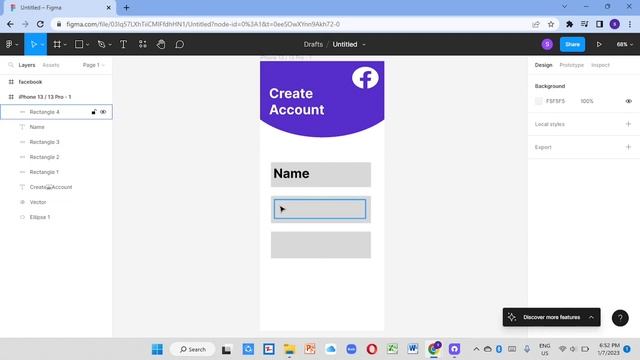The height and width of the screenshot is (360, 640).
Task: Select the Frame tool
Action: pyautogui.click(x=57, y=44)
